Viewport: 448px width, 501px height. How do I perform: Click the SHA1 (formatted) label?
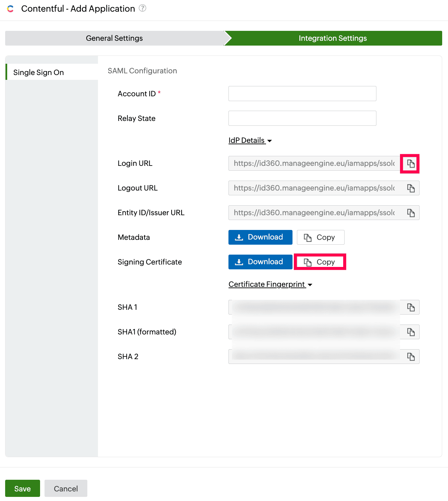click(x=147, y=332)
